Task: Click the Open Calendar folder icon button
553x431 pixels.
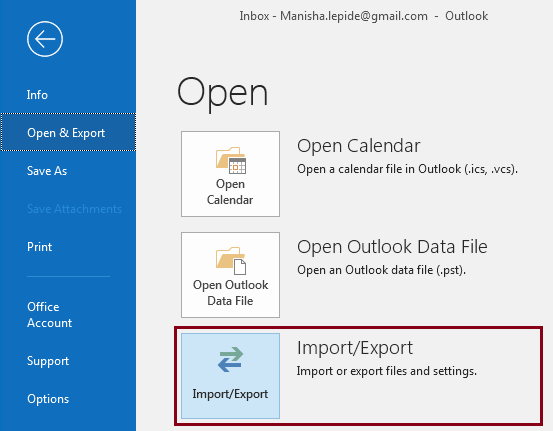Action: click(230, 174)
